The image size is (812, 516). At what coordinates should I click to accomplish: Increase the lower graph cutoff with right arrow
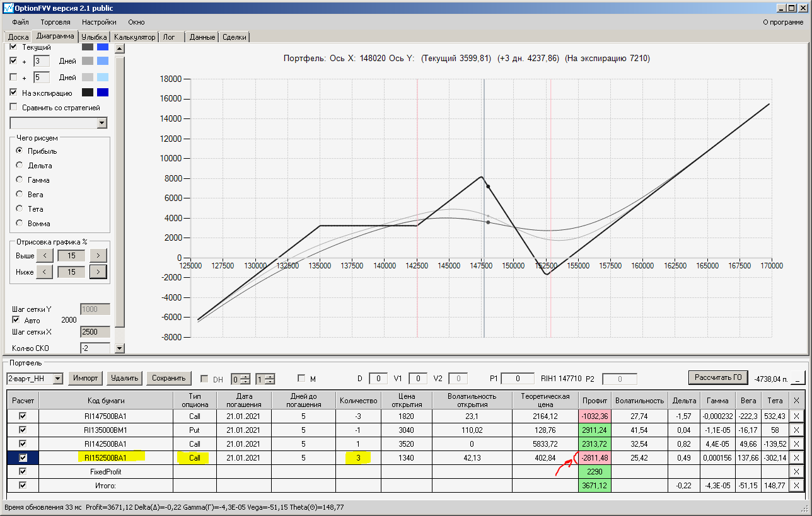[98, 272]
